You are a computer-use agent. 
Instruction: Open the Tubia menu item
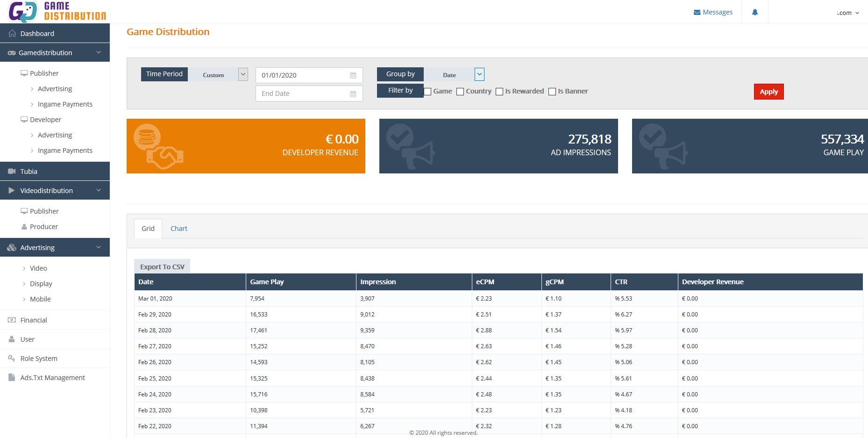(55, 172)
